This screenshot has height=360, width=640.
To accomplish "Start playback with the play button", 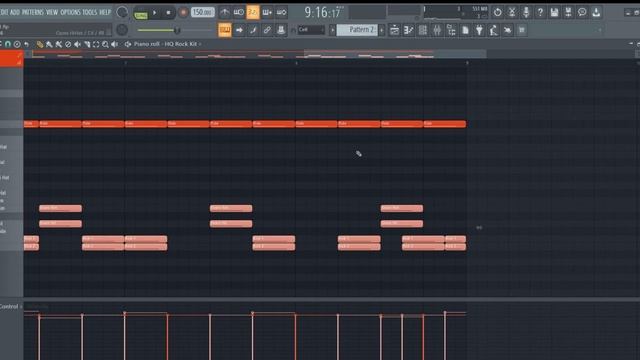I will [x=155, y=13].
